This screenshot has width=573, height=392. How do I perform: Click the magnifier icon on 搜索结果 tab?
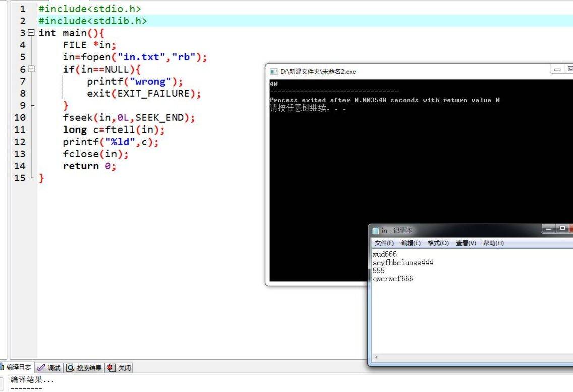tap(71, 367)
